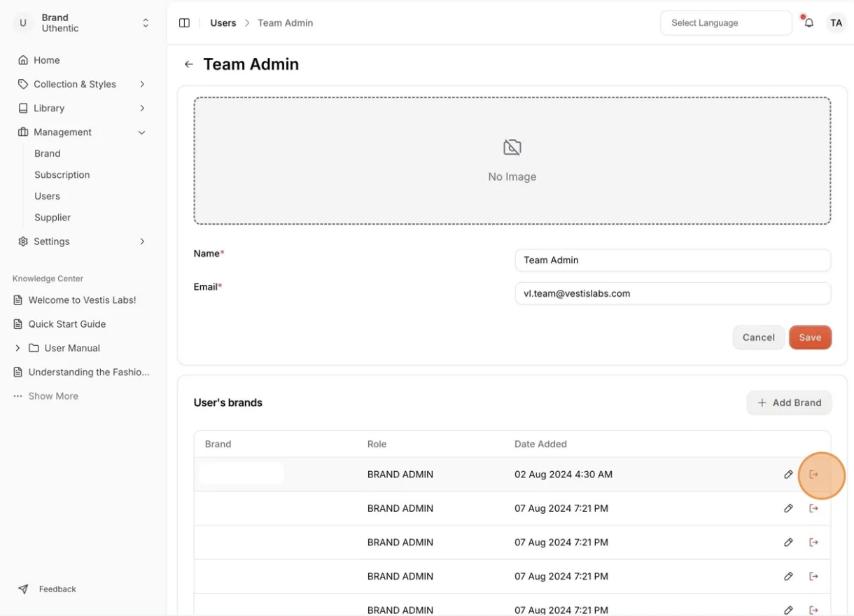
Task: Click the Welcome to Vestis Labs document icon
Action: pos(18,300)
